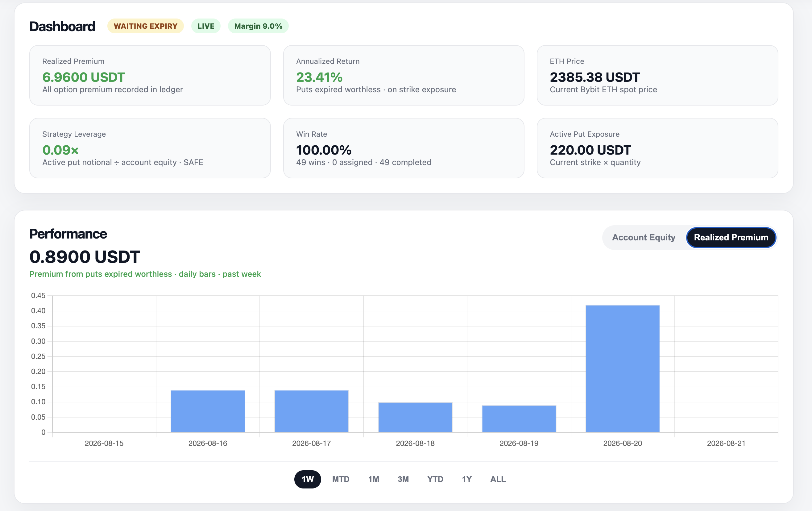Click the Win Rate card
The image size is (812, 511).
tap(404, 148)
